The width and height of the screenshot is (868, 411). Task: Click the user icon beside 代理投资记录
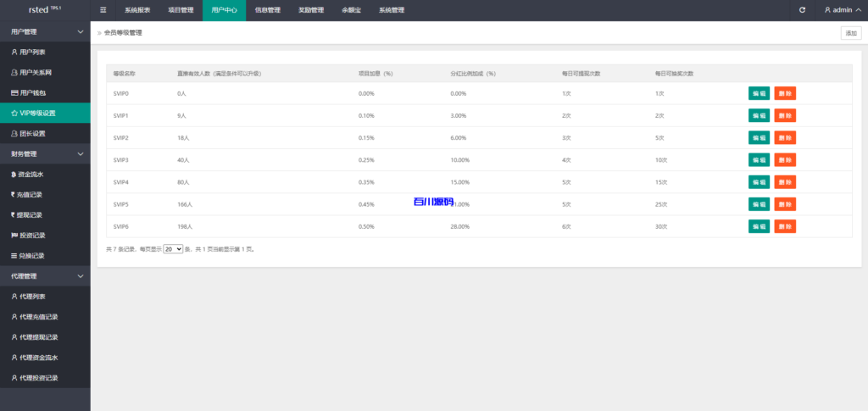14,378
